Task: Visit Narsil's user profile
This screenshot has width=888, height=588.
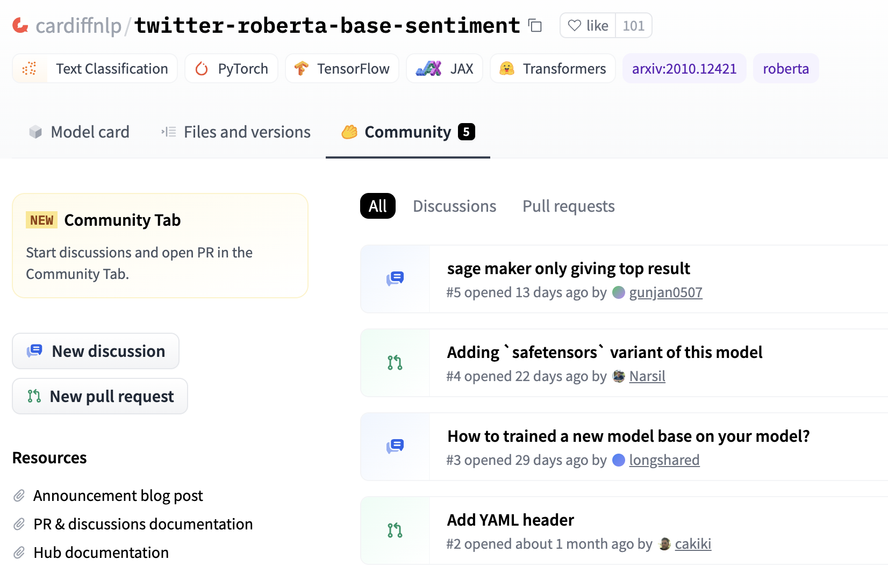Action: click(647, 376)
